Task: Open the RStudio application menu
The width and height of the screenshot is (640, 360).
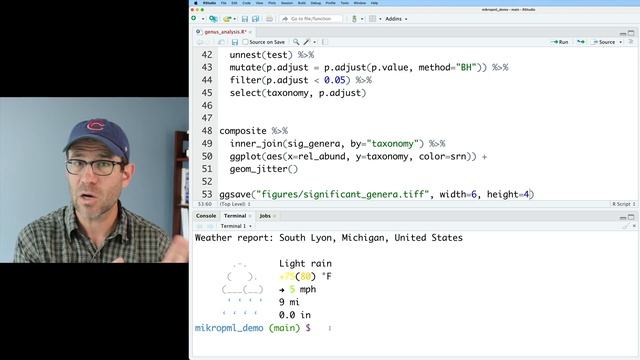Action: 209,3
